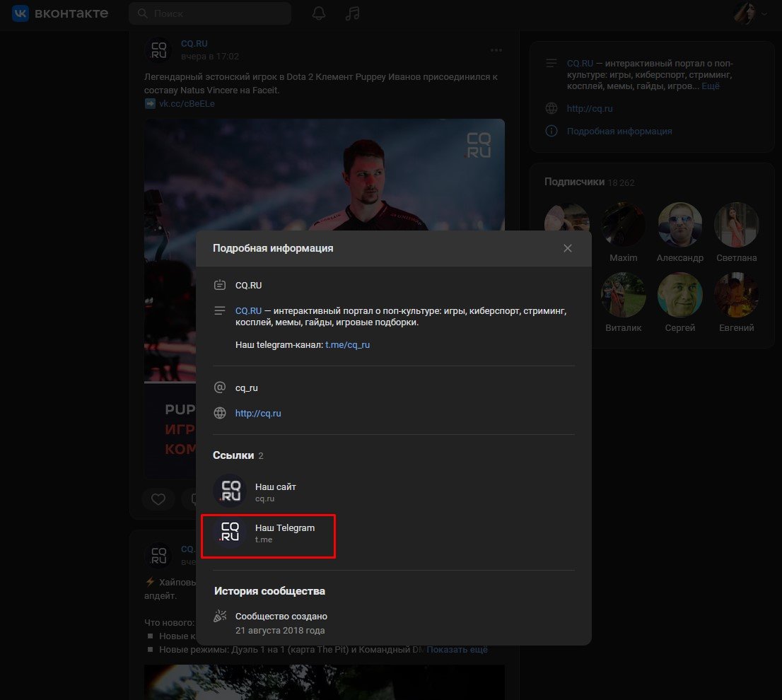Click CQ.RU avatar on the second post
Screen dimensions: 782x700
click(158, 556)
